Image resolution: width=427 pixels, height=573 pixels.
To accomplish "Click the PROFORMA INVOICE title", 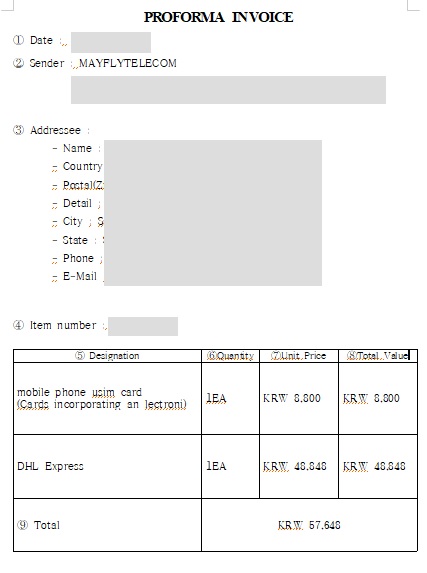I will 218,17.
